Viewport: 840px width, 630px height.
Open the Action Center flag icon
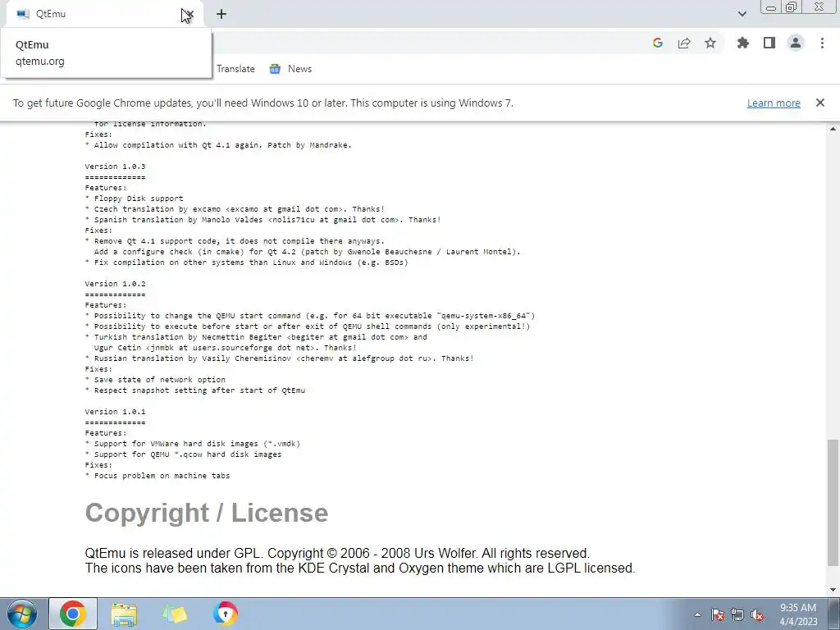click(718, 614)
